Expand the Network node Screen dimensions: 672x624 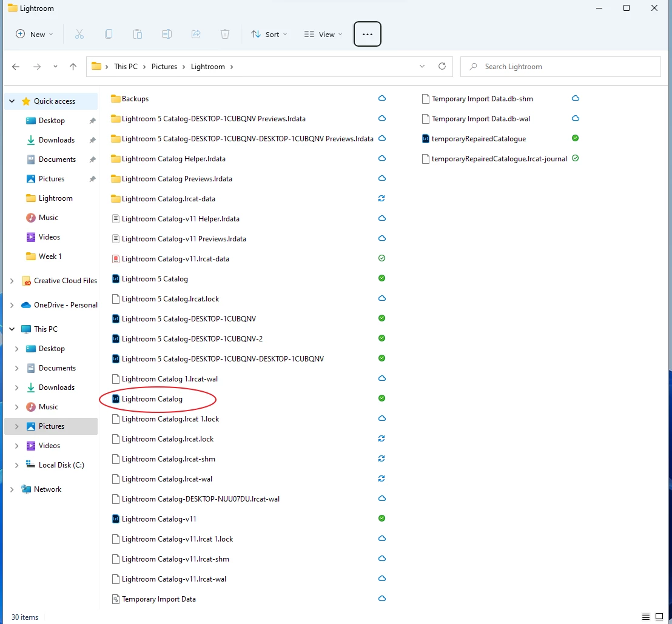coord(12,489)
